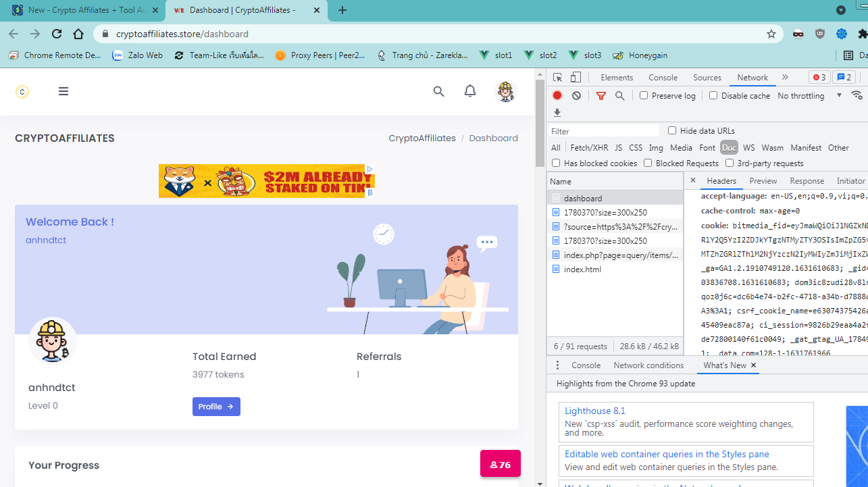Screen dimensions: 868x487
Task: Open the Lighthouse 8.1 link
Action: [x=595, y=411]
